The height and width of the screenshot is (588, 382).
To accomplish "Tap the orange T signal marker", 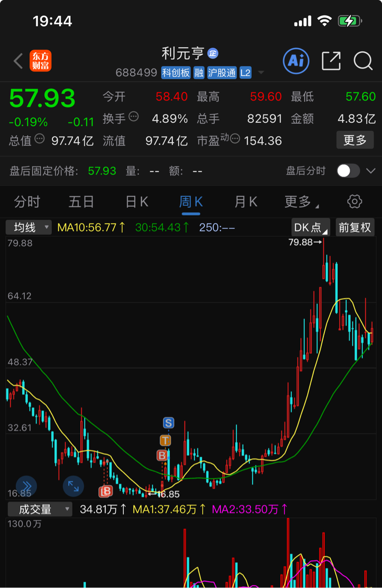I will 166,440.
